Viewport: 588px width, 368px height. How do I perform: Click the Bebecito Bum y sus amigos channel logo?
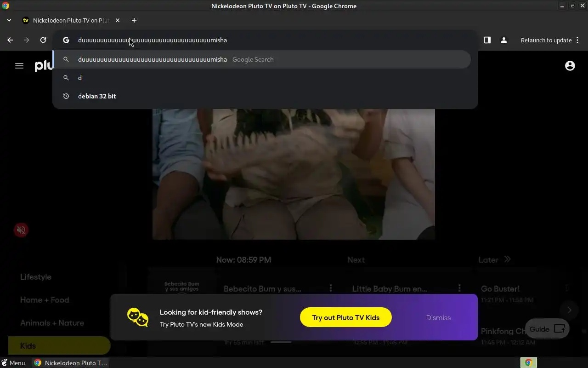(x=182, y=287)
